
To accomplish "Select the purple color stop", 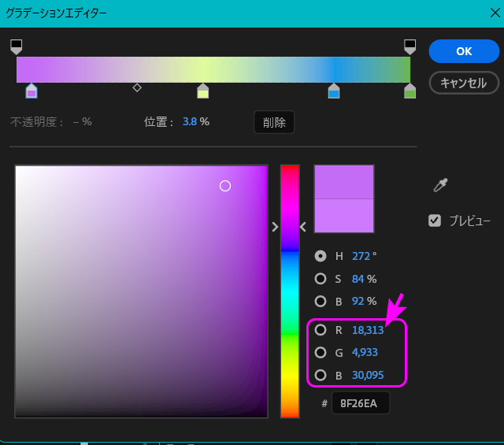I will pyautogui.click(x=31, y=91).
